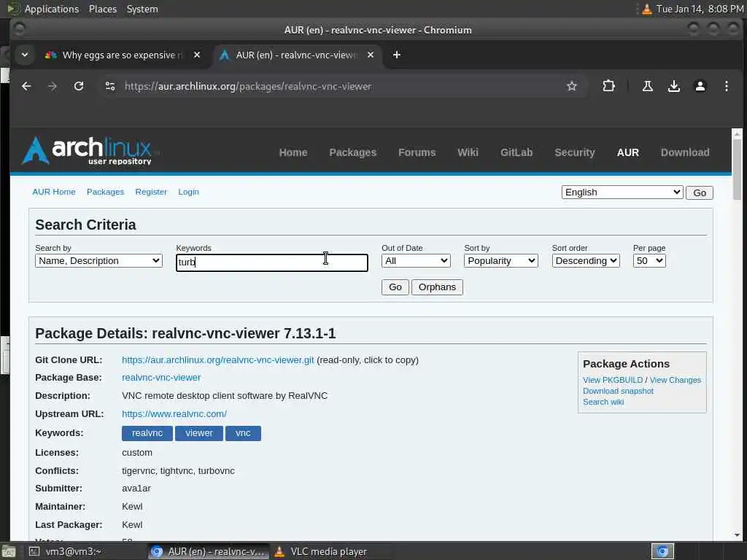
Task: Click the Applications menu icon
Action: click(13, 9)
